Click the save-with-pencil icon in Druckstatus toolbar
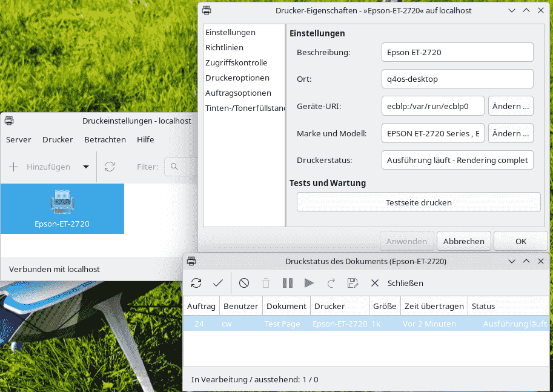The image size is (553, 392). point(352,283)
